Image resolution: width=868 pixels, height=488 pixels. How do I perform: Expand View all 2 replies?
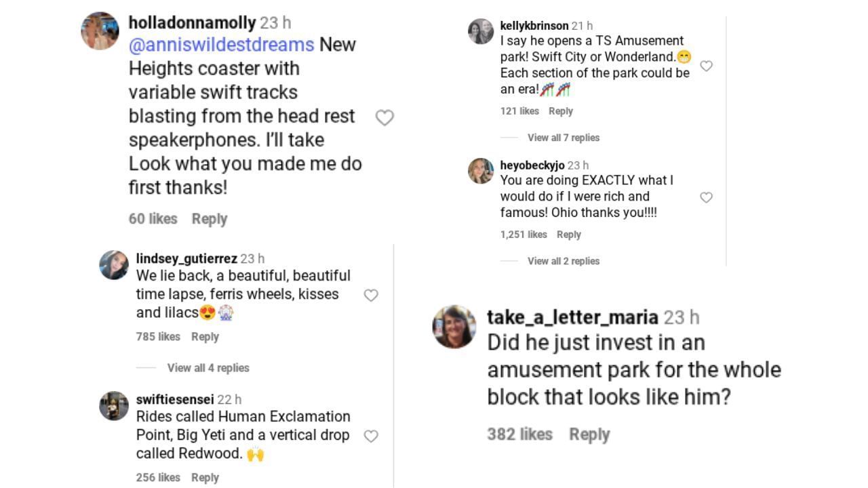(x=564, y=261)
